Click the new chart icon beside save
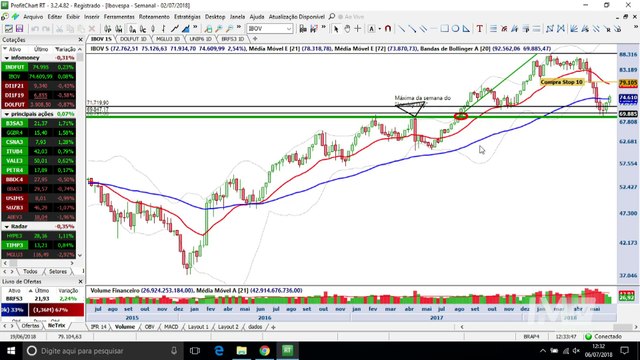Screen dimensions: 640x360 pos(8,29)
